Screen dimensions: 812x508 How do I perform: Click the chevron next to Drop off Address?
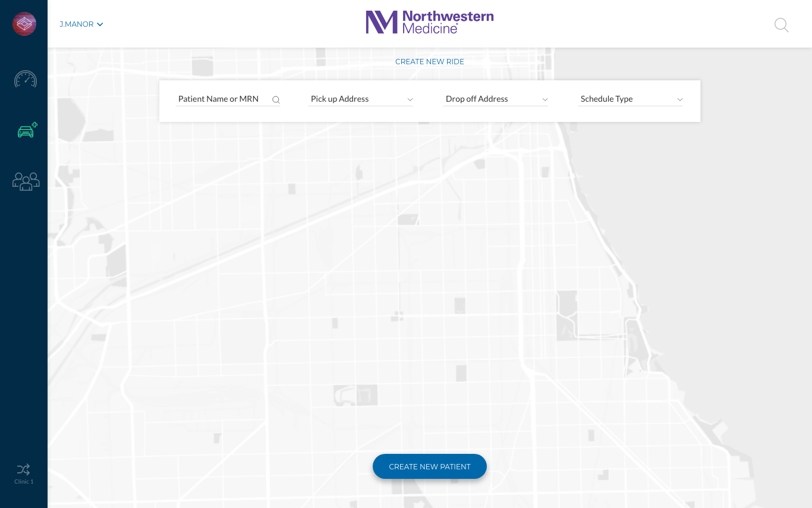point(545,100)
